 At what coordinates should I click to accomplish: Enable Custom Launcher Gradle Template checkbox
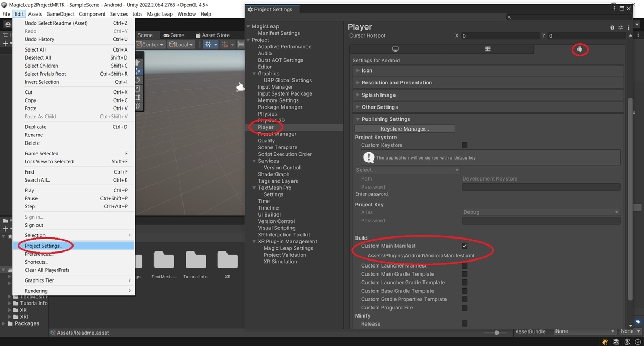(x=465, y=283)
